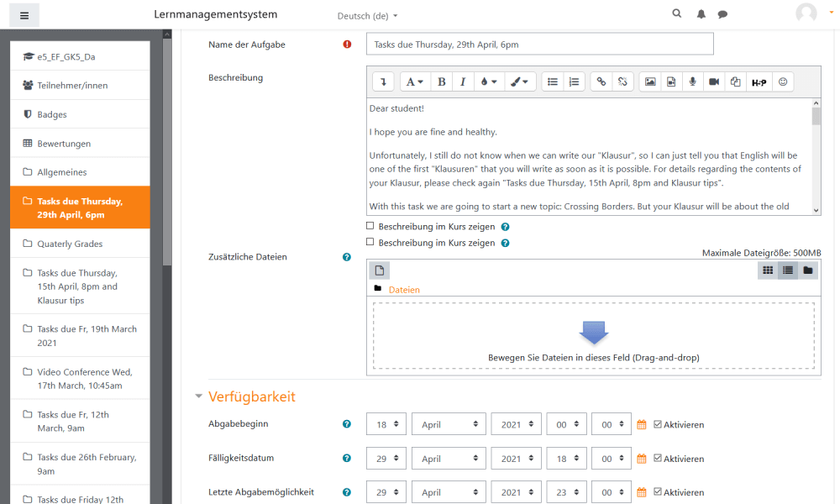Collapse the Verfügbarkeit section
This screenshot has width=840, height=504.
click(x=199, y=396)
